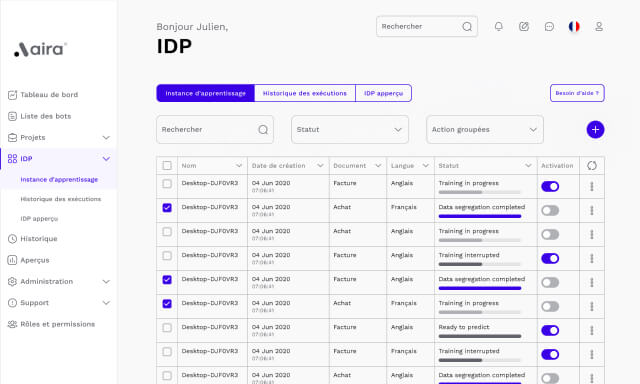Open the Aperçus chart icon
Viewport: 640px width, 384px height.
pyautogui.click(x=12, y=260)
